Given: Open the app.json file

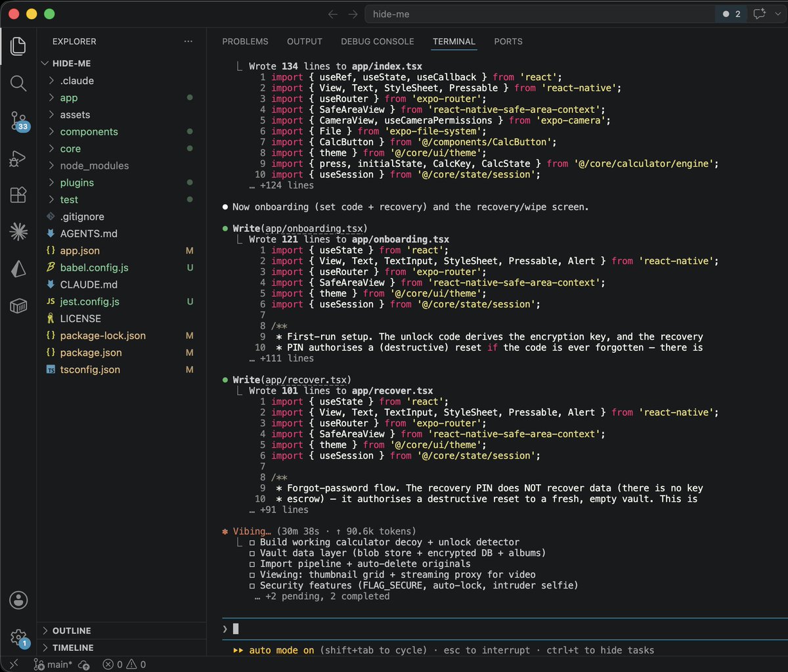Looking at the screenshot, I should (121, 250).
